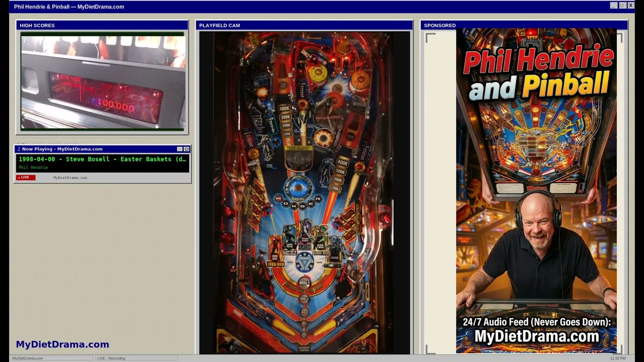Click the High Scores display camera feed

pos(103,81)
